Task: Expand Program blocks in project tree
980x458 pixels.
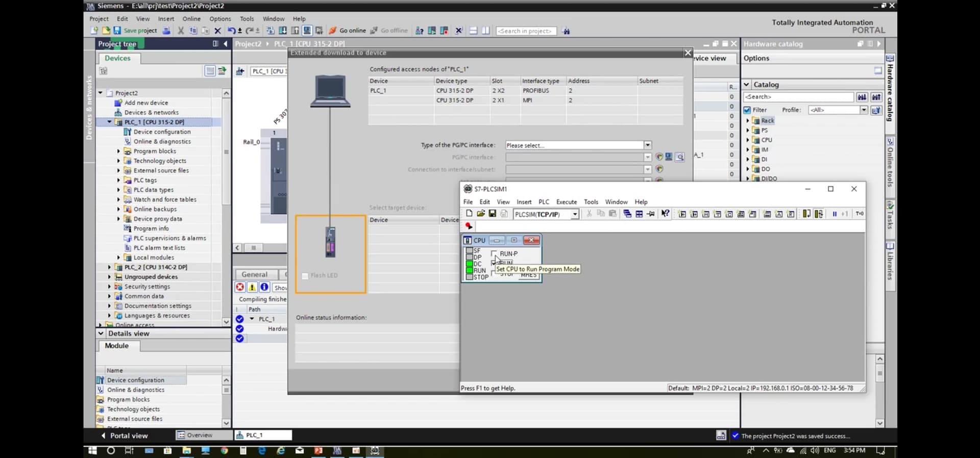Action: (118, 151)
